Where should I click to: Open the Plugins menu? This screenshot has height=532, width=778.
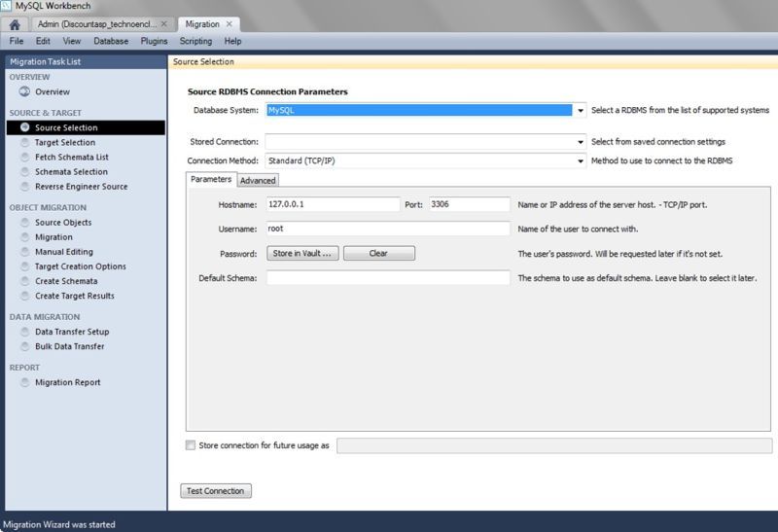[x=154, y=41]
